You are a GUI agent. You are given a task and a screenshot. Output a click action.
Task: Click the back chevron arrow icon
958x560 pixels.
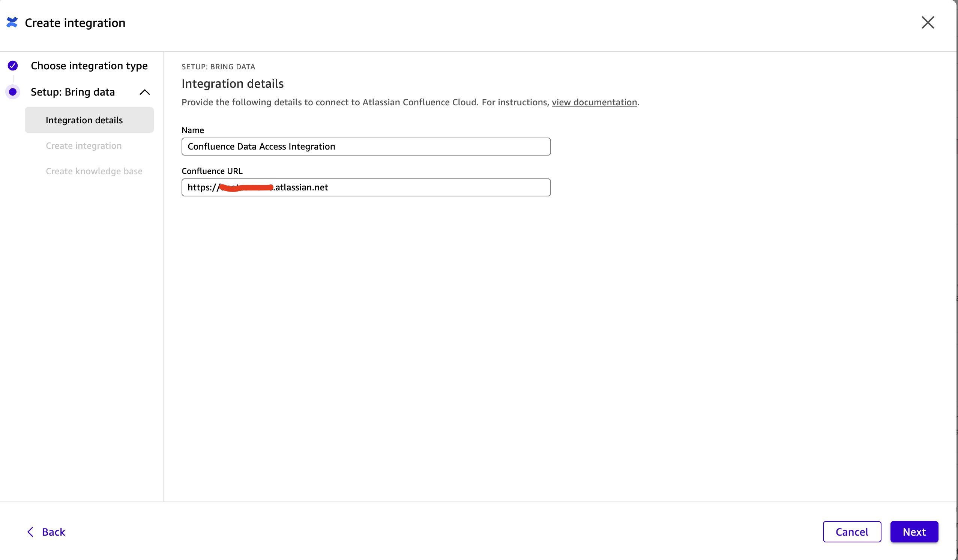(x=30, y=532)
